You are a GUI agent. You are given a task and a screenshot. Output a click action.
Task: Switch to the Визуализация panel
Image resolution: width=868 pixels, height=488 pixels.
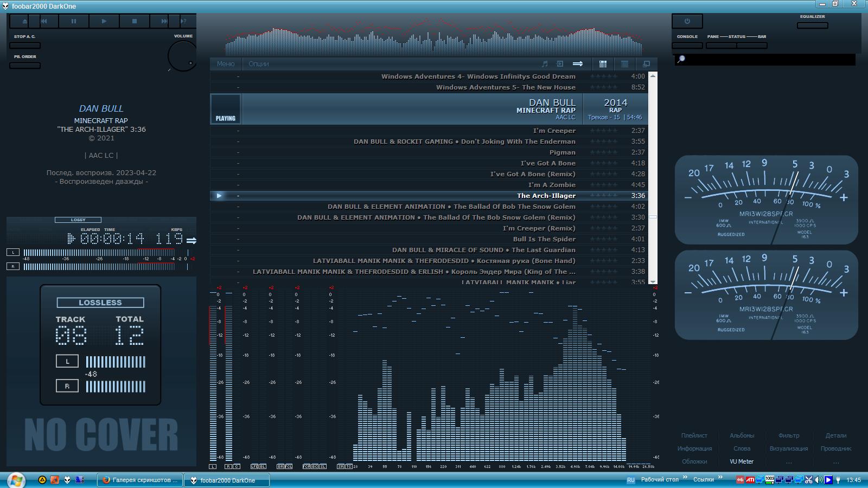coord(788,448)
